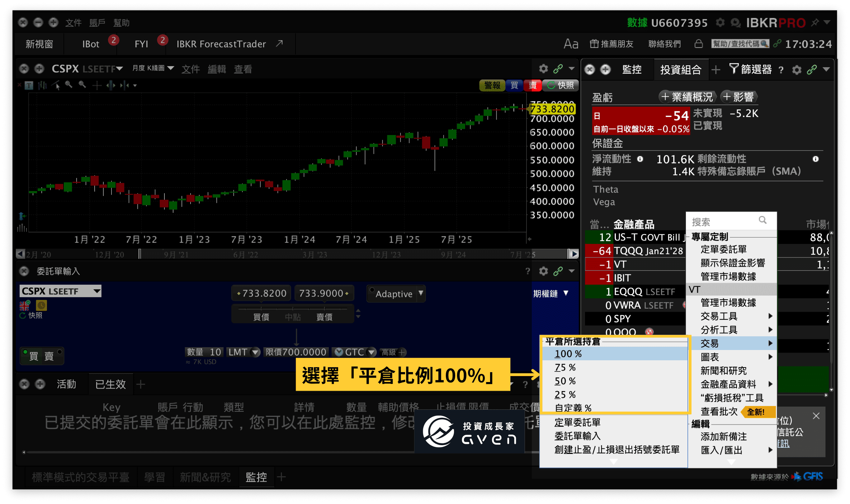Image resolution: width=850 pixels, height=504 pixels.
Task: Open the gear settings icon on 委託單輸入 panel
Action: [x=543, y=271]
